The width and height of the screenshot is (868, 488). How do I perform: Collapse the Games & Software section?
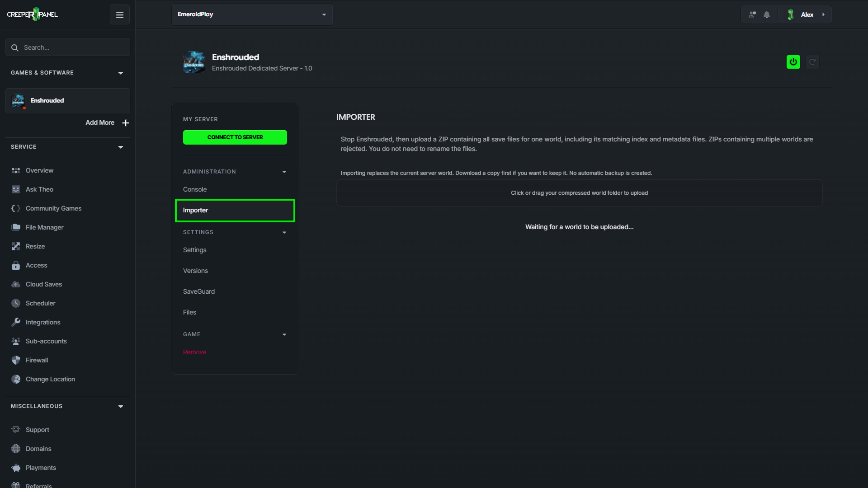point(121,73)
